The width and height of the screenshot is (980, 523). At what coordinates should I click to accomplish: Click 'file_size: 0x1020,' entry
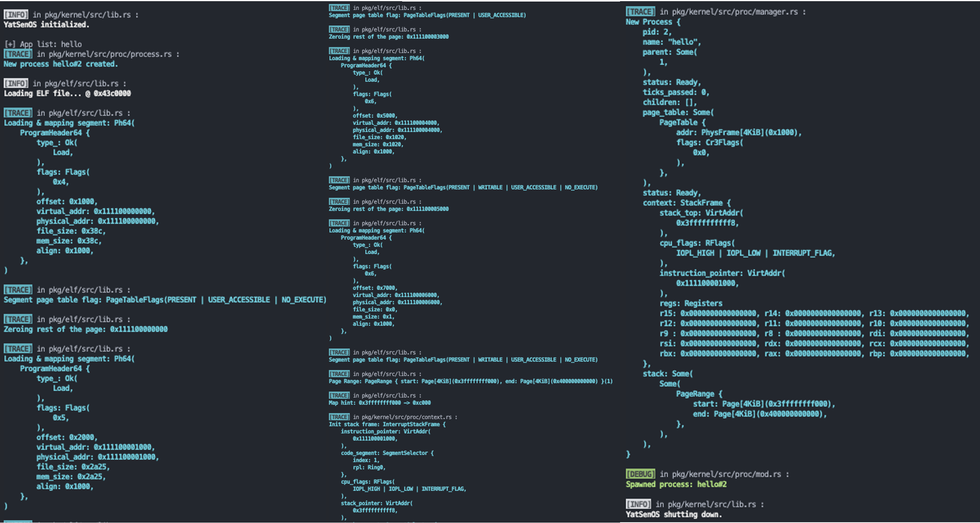point(380,137)
